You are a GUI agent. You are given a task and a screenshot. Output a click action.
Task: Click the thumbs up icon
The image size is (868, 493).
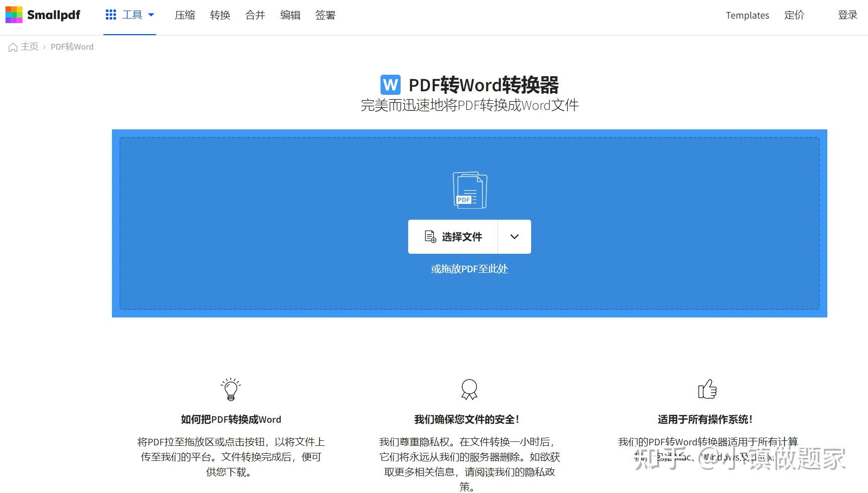(707, 389)
